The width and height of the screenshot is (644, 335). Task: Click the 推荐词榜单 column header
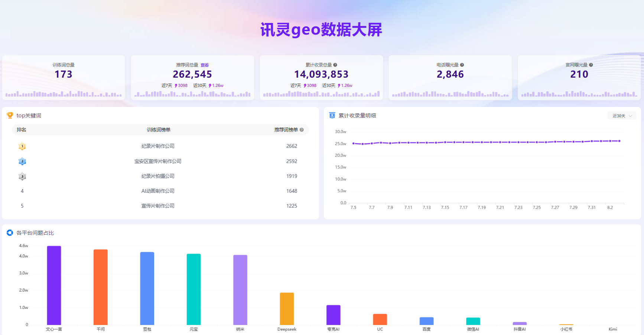(x=286, y=130)
